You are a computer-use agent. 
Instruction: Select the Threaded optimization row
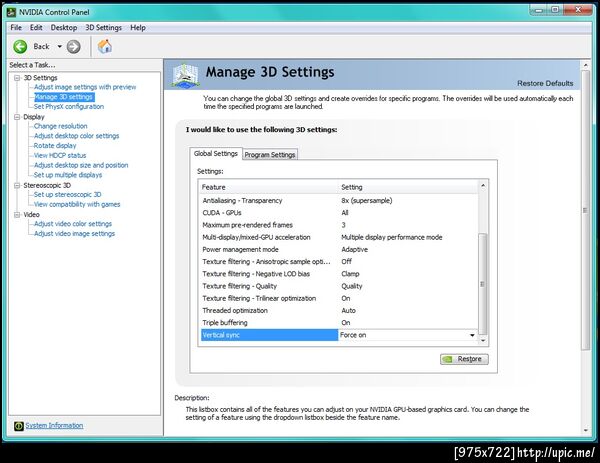coord(339,310)
